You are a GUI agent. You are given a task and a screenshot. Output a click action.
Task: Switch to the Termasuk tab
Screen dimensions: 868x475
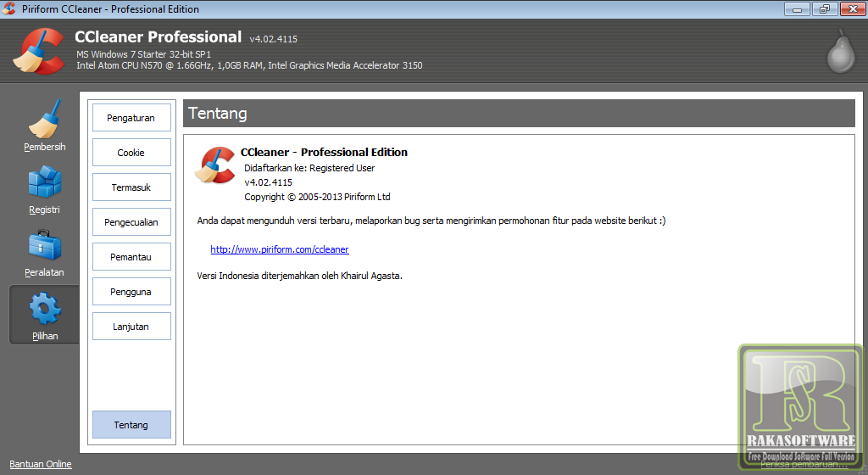pos(131,187)
